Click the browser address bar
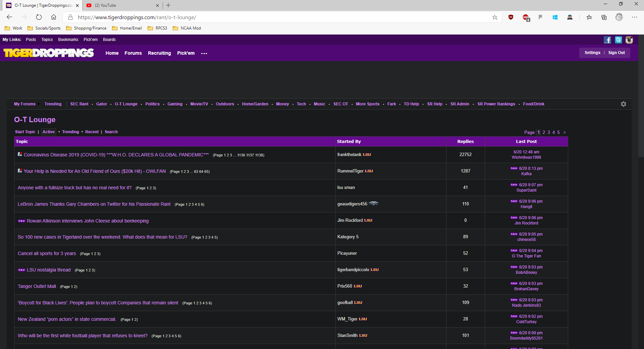The image size is (644, 349). coord(282,17)
